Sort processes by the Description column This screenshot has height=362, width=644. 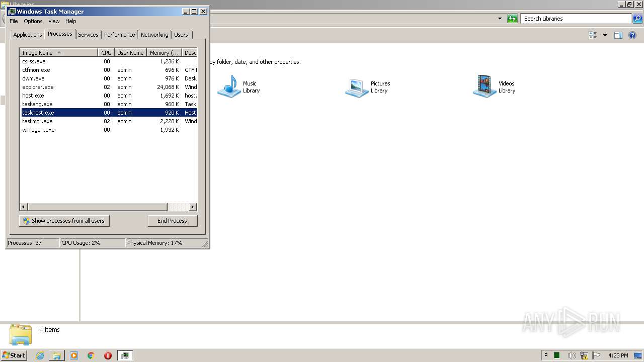190,53
